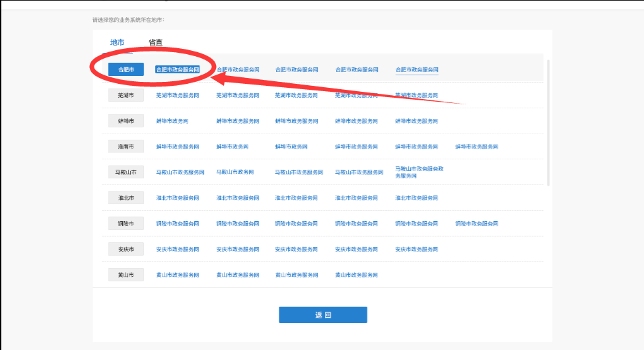Open the 省直 tab
Screen dimensions: 644x350
click(155, 42)
